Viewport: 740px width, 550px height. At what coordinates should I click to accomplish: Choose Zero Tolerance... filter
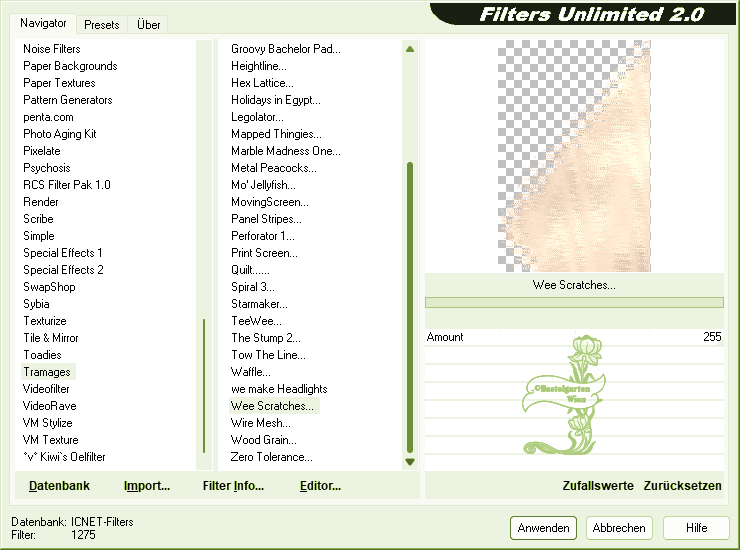(271, 457)
